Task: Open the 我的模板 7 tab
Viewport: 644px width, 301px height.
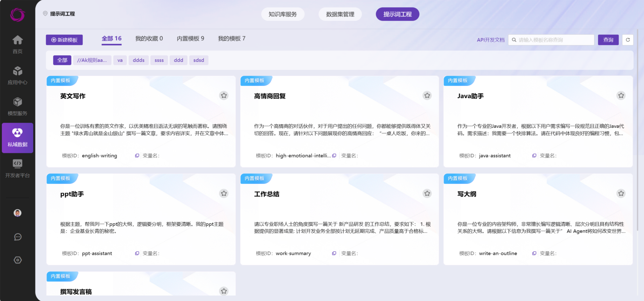Action: point(232,39)
